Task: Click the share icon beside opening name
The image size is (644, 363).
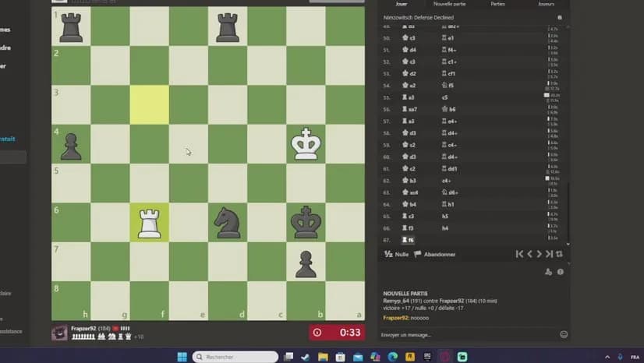Action: [x=560, y=16]
